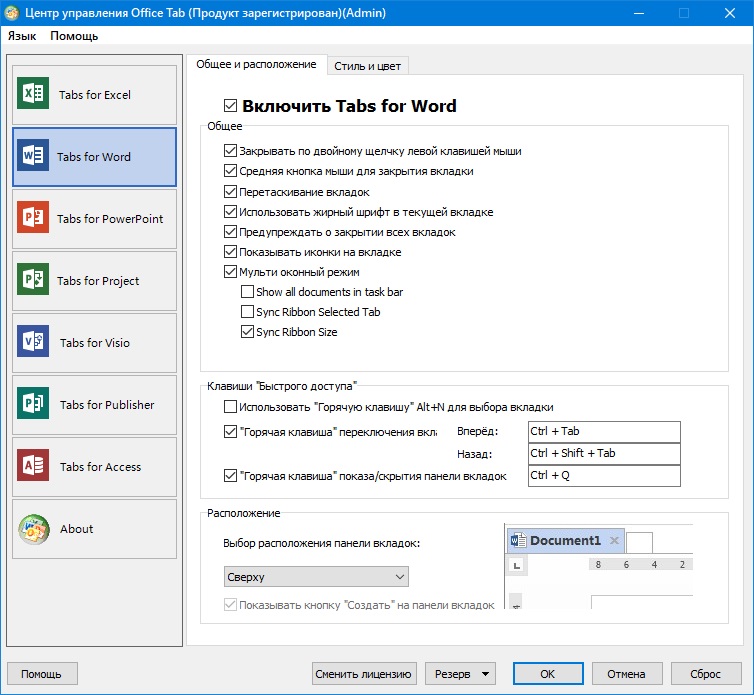Close the Document1 preview tab
The height and width of the screenshot is (695, 754).
coord(614,541)
